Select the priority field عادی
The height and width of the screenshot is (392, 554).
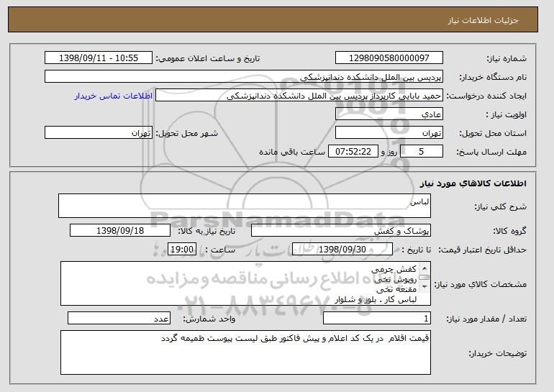click(389, 114)
